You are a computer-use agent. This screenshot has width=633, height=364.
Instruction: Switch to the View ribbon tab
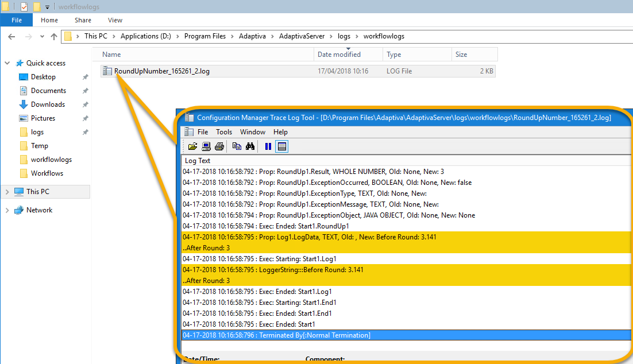[115, 20]
